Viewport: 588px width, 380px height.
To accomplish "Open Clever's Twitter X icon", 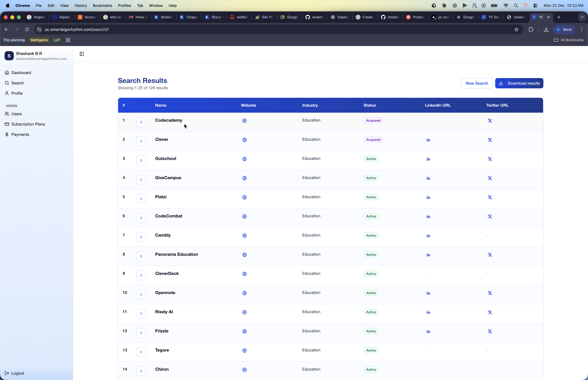I will coord(490,140).
